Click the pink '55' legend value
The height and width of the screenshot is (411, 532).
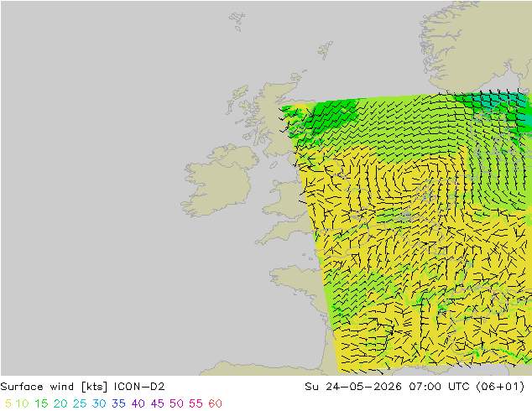click(196, 403)
